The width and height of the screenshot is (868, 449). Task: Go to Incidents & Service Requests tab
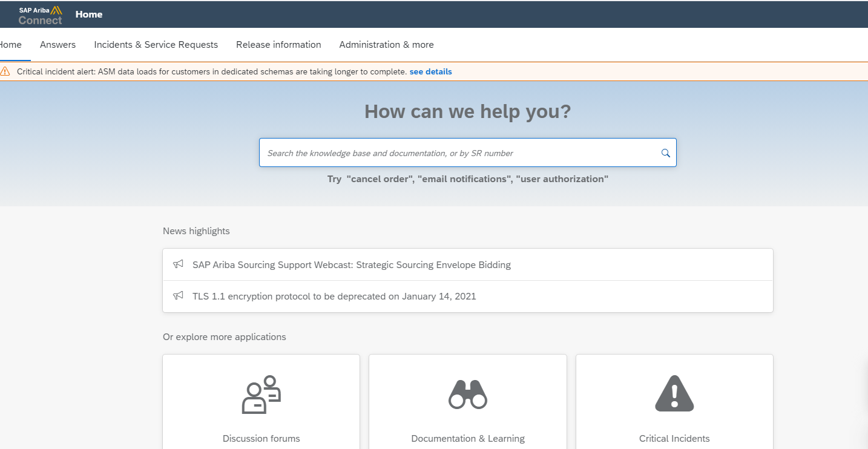(156, 45)
